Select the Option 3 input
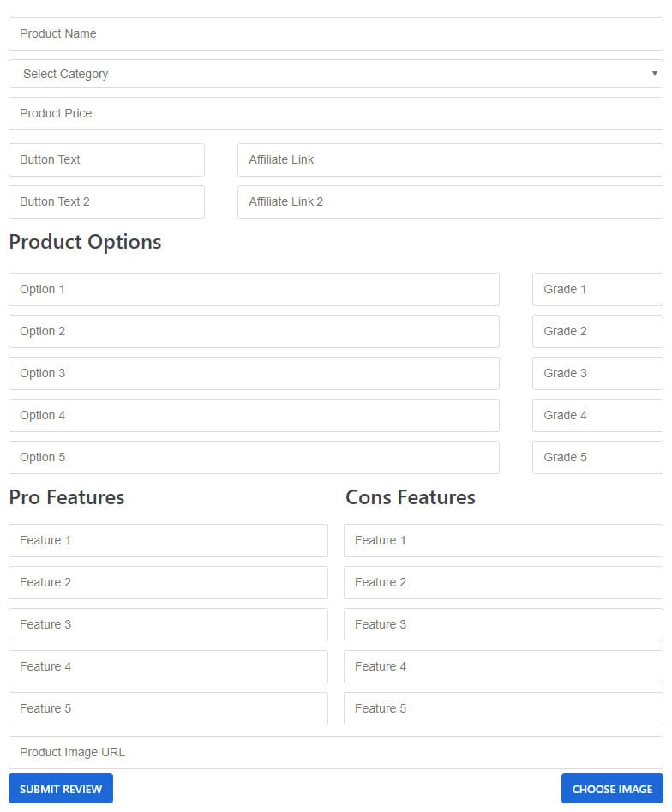This screenshot has height=812, width=672. [x=254, y=374]
